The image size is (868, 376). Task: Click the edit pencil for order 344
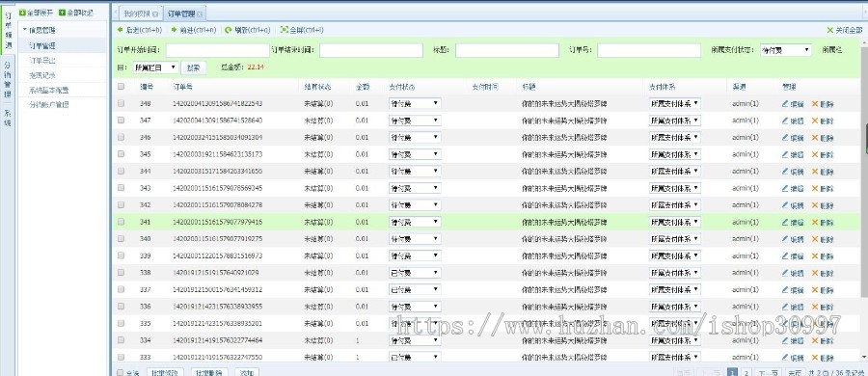(784, 171)
